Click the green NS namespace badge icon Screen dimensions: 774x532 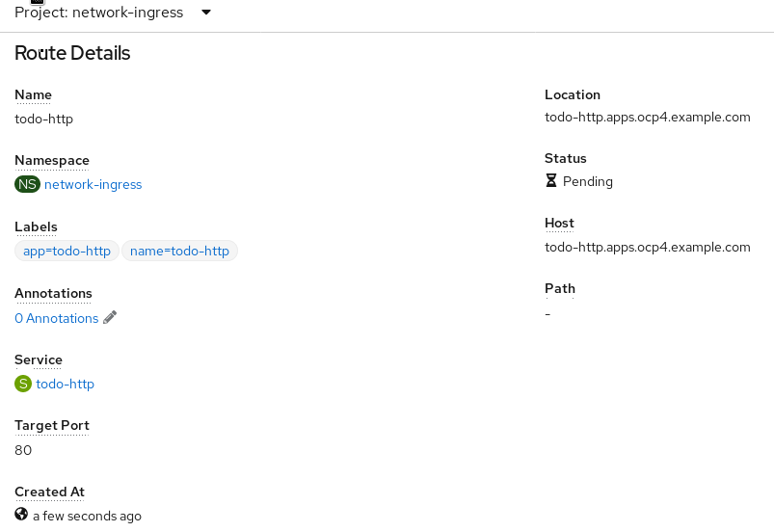27,184
